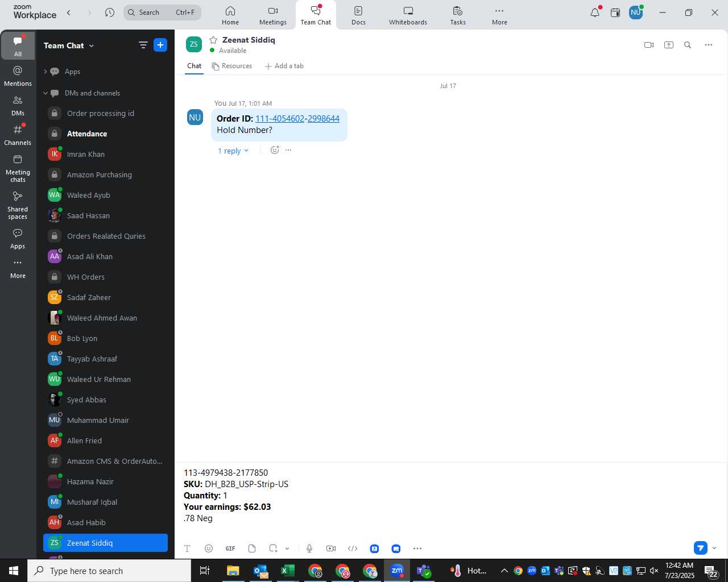The height and width of the screenshot is (582, 728).
Task: Open File Explorer from the taskbar
Action: 233,571
